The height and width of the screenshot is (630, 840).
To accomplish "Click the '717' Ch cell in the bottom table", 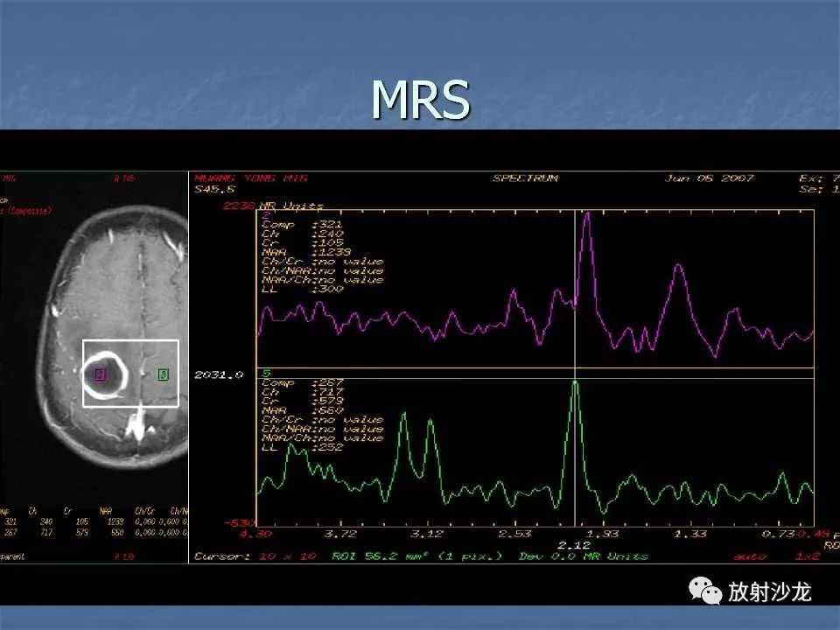I will point(46,533).
